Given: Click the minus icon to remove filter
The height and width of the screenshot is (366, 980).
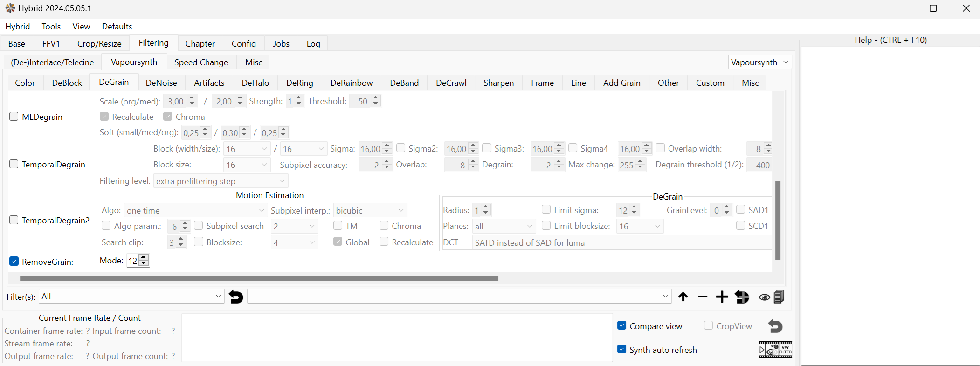Looking at the screenshot, I should point(703,297).
